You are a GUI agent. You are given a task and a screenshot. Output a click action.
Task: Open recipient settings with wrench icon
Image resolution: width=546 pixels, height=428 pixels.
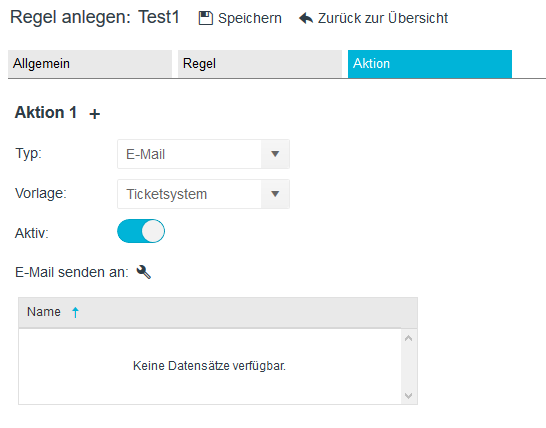pos(143,272)
